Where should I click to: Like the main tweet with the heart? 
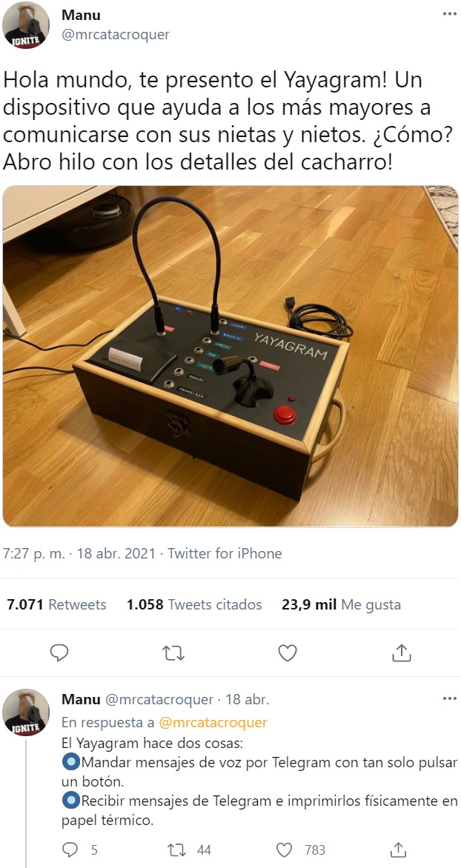coord(288,653)
